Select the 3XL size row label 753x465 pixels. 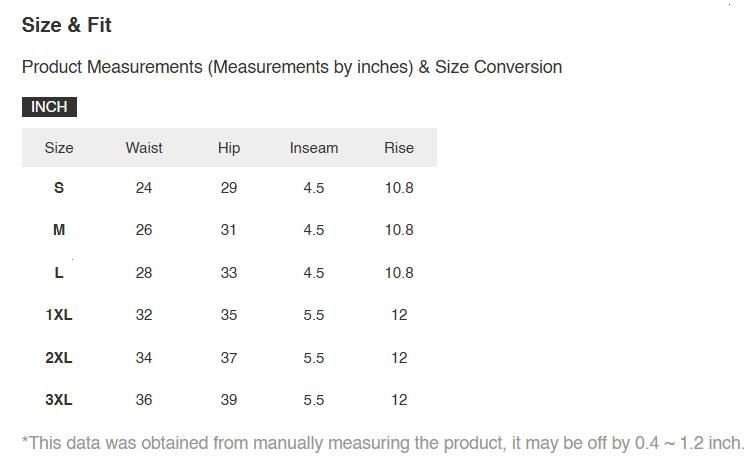coord(59,400)
